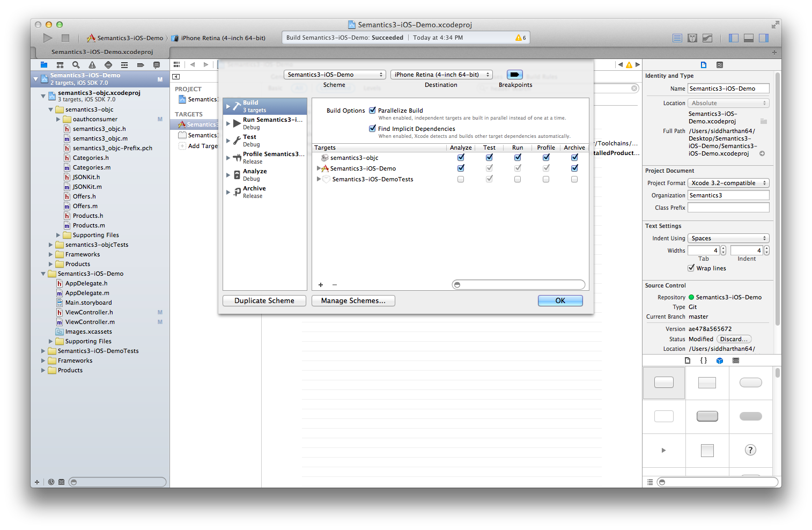This screenshot has height=530, width=812.
Task: Select the Version editor icon
Action: pyautogui.click(x=707, y=38)
